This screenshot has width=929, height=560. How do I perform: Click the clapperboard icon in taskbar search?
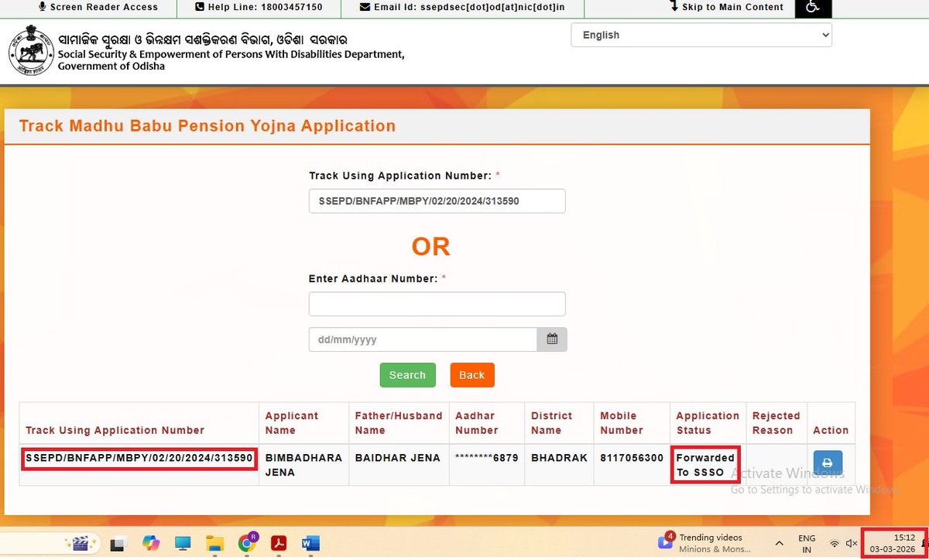click(80, 543)
